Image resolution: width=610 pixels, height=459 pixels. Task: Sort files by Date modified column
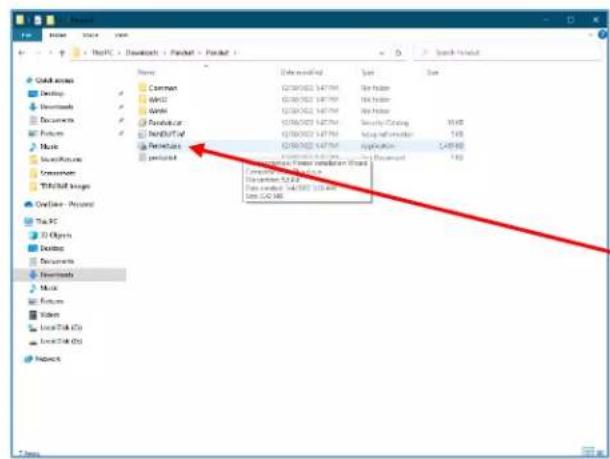(x=302, y=72)
